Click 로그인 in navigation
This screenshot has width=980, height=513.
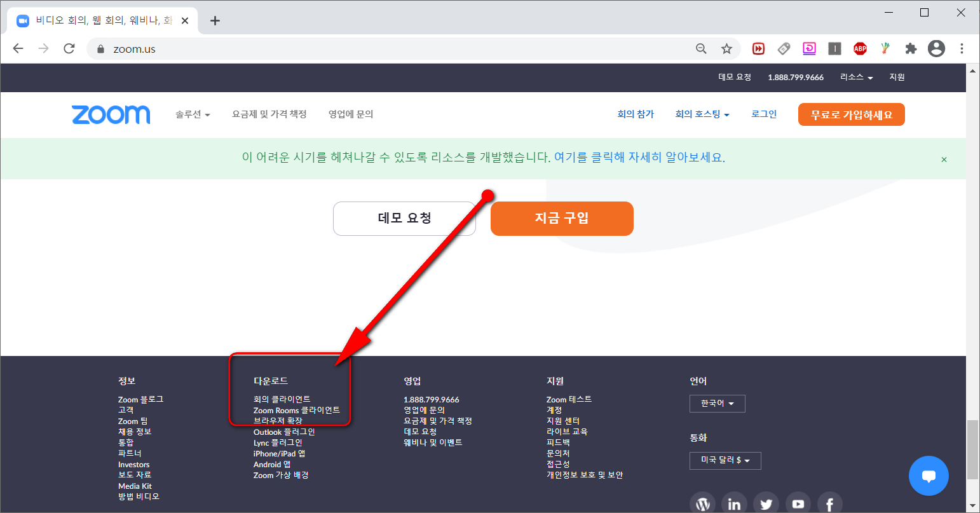point(764,114)
